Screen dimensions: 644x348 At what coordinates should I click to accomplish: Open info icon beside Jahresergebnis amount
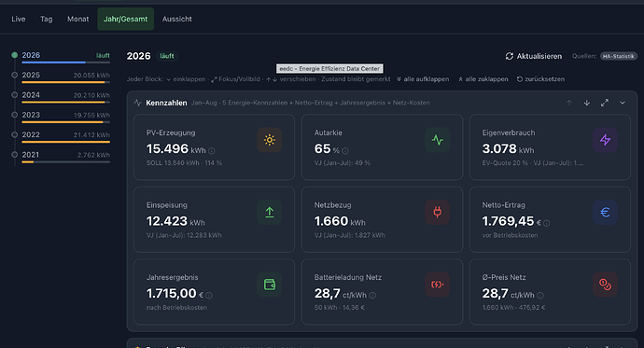209,296
